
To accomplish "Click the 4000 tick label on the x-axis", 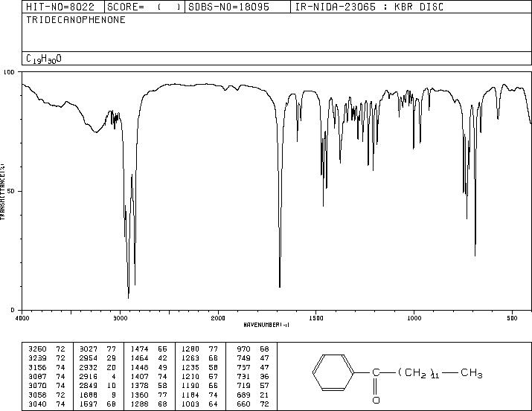I will (22, 318).
